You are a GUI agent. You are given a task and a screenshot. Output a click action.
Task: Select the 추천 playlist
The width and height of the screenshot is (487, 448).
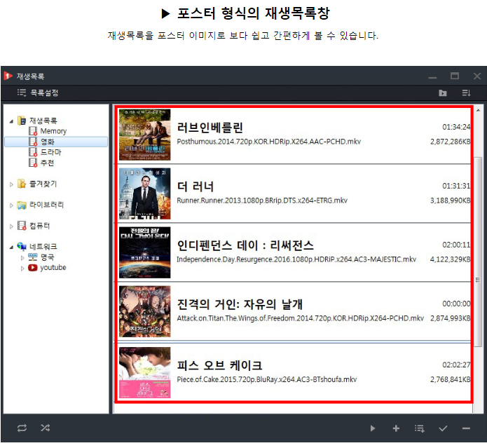[x=47, y=163]
